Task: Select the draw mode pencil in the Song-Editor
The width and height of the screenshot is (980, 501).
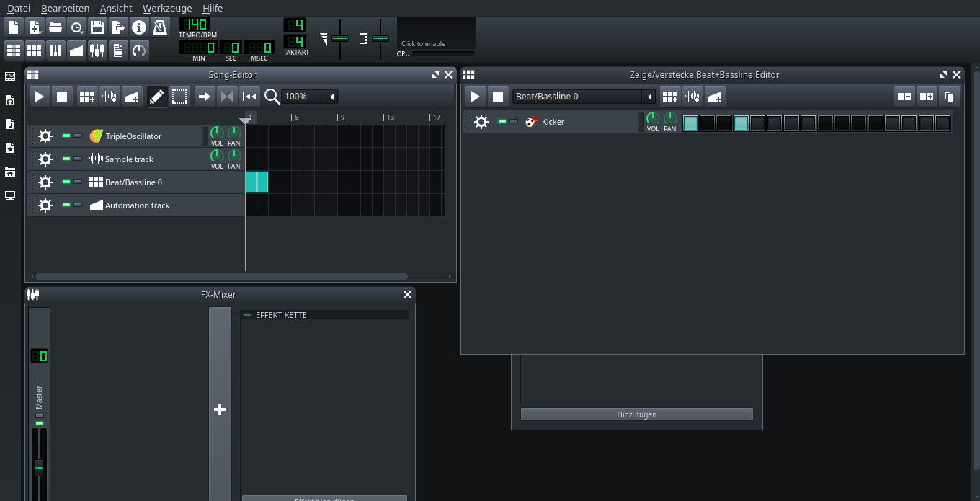Action: point(157,96)
